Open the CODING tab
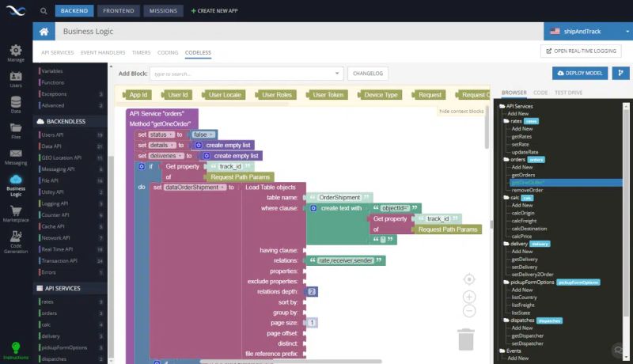 coord(168,52)
